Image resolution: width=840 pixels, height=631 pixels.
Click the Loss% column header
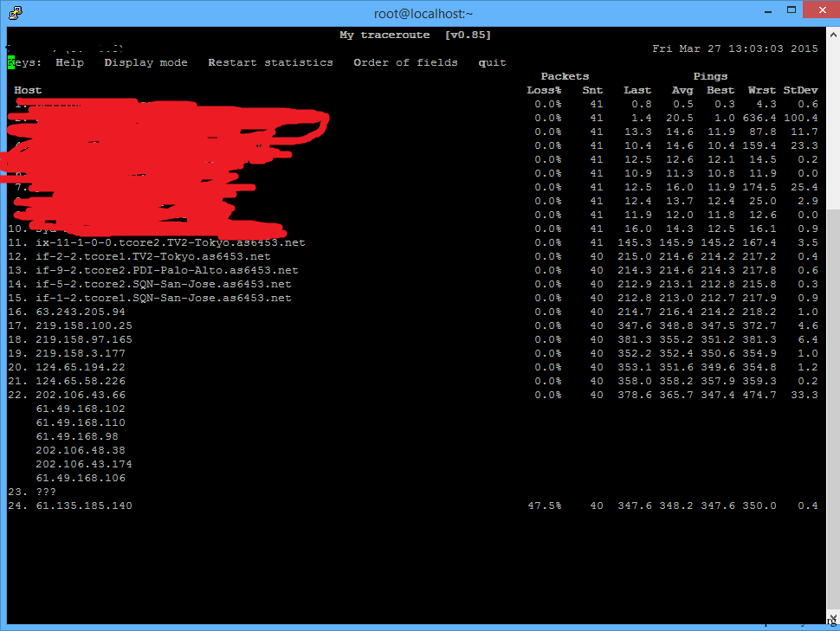click(x=545, y=90)
